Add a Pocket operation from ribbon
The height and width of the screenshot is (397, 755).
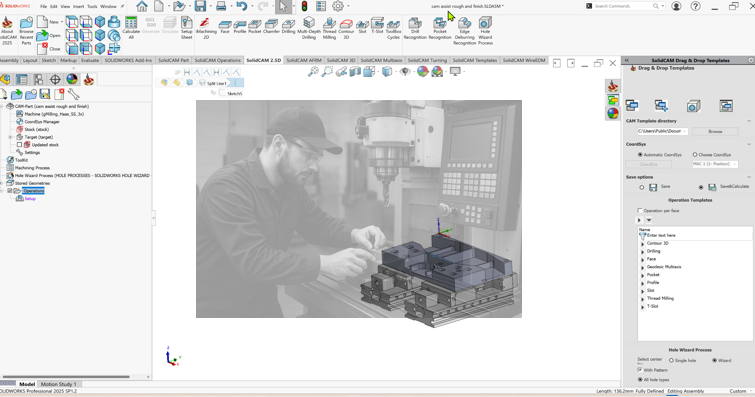255,27
